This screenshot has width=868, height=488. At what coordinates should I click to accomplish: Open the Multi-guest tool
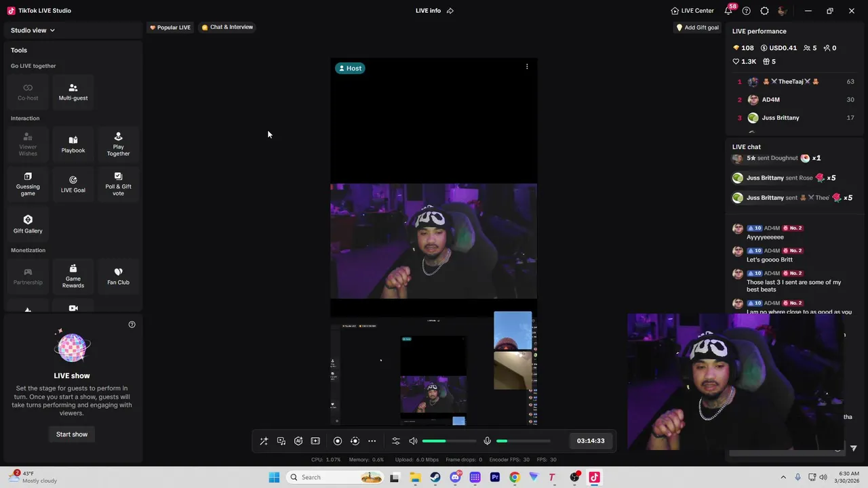pos(73,91)
